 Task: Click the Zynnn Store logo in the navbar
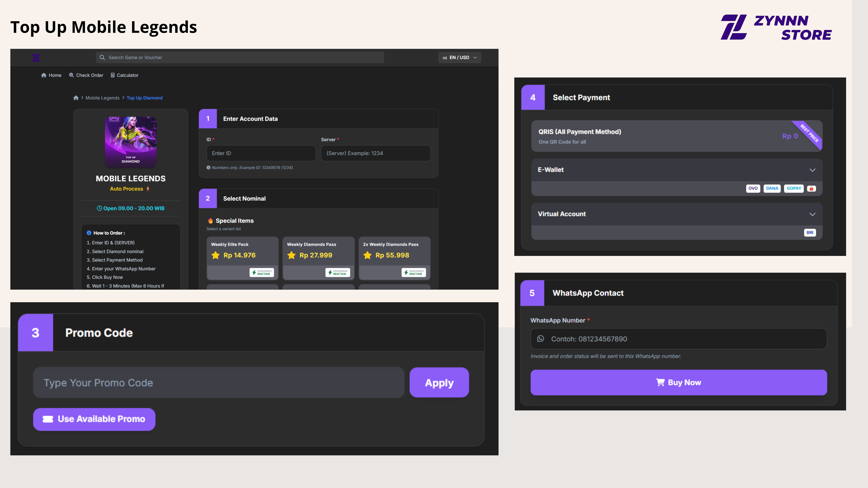point(36,58)
